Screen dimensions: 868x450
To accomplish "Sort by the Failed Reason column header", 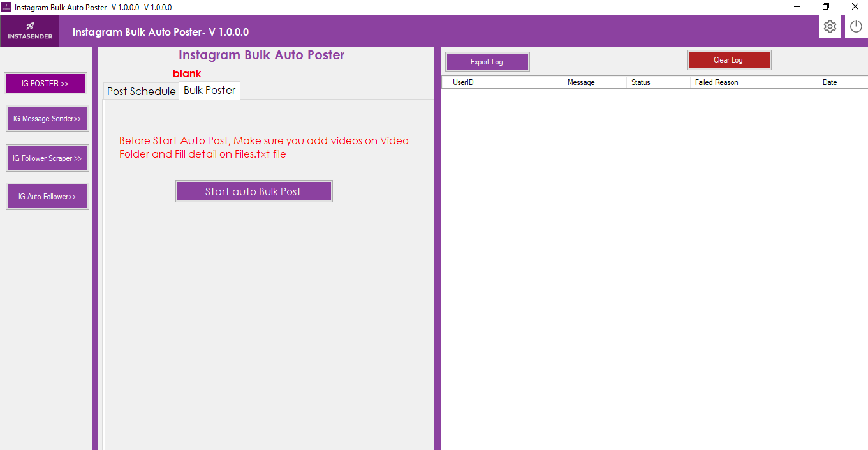I will [x=754, y=82].
